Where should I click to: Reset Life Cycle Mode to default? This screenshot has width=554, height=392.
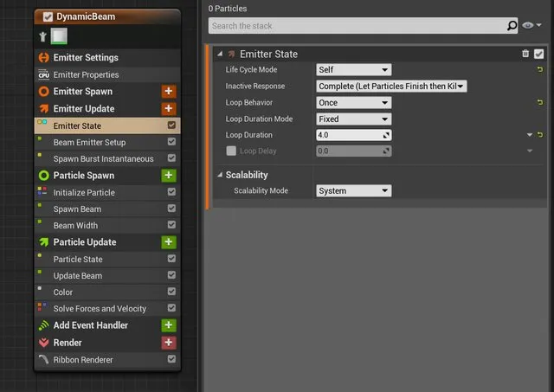click(540, 69)
